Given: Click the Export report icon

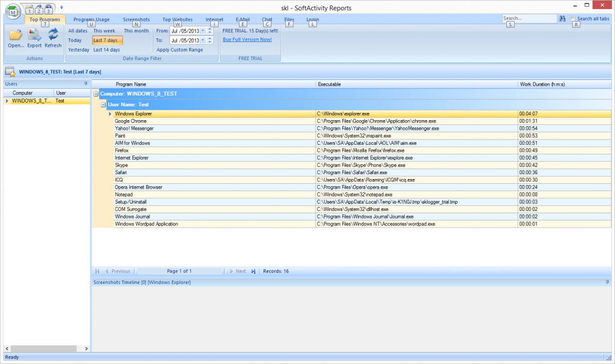Looking at the screenshot, I should [x=34, y=35].
